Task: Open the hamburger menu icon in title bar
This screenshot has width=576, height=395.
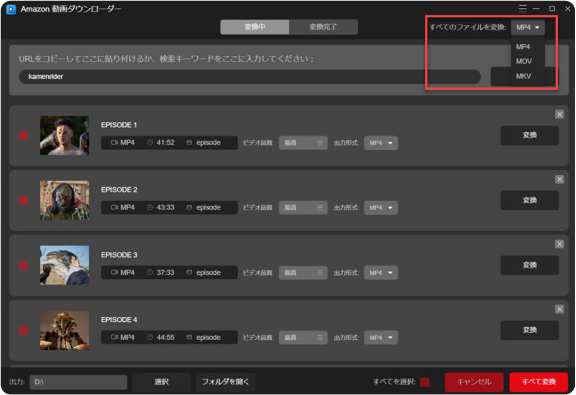Action: tap(522, 8)
